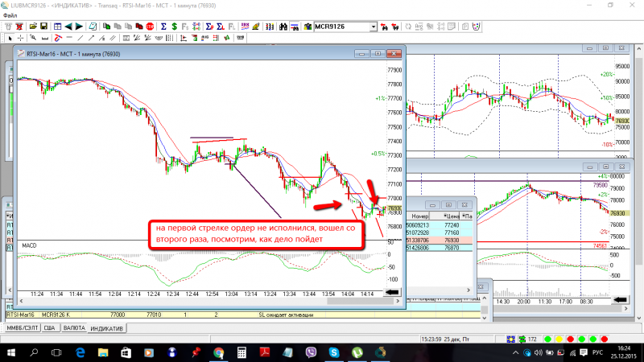Click the red STOP sign icon

click(150, 27)
